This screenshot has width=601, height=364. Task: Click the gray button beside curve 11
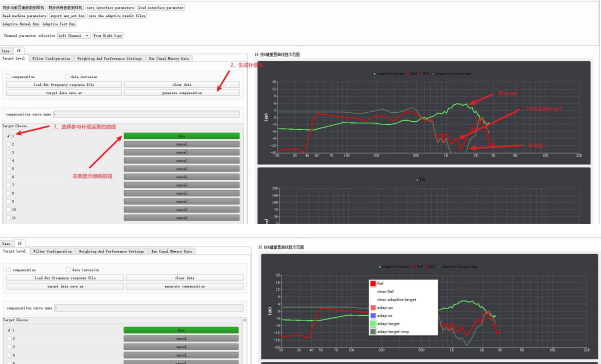(x=182, y=218)
